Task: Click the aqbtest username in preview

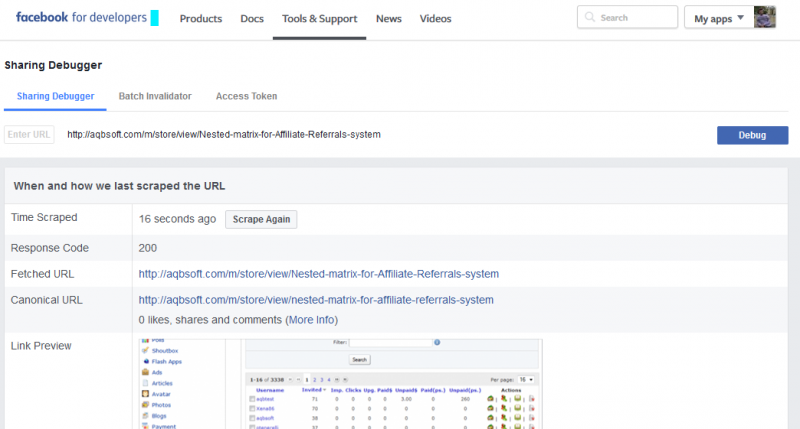Action: (x=265, y=399)
